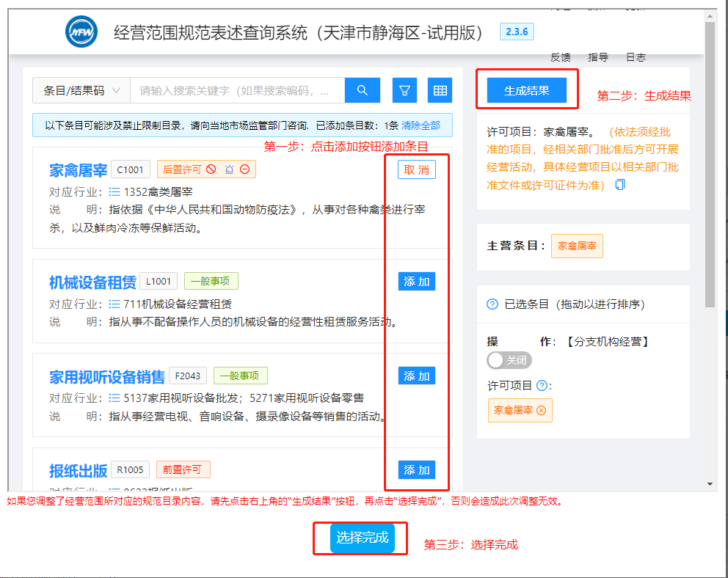Click the minus-circle icon on the 后置许可 badge
This screenshot has height=578, width=728.
click(x=244, y=169)
